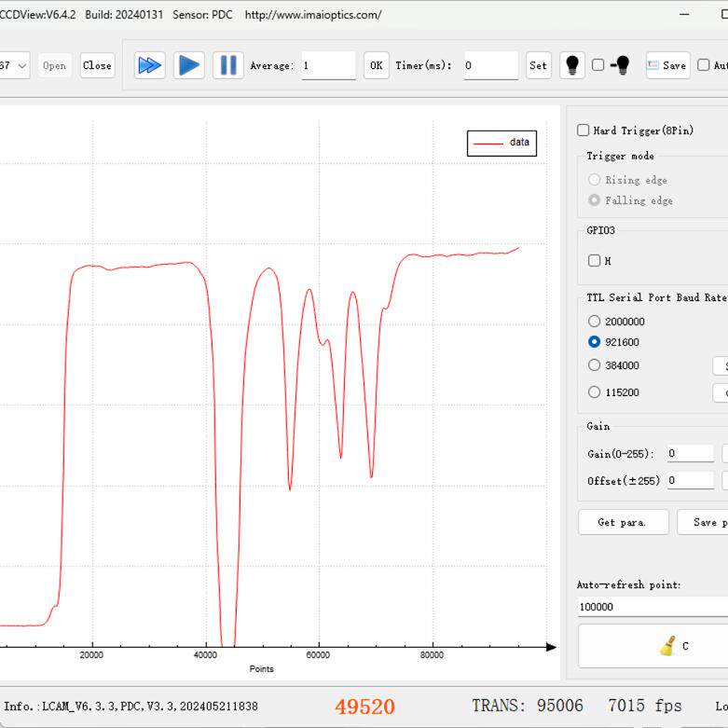
Task: Focus the Gain(0-255) input field
Action: 691,453
